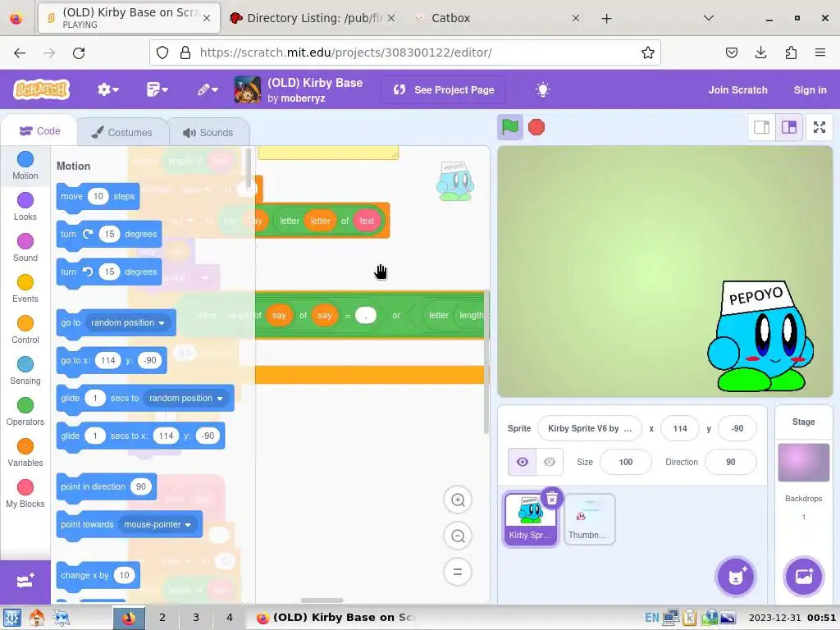The width and height of the screenshot is (840, 630).
Task: Click the EN keyboard layout indicator
Action: pyautogui.click(x=651, y=618)
